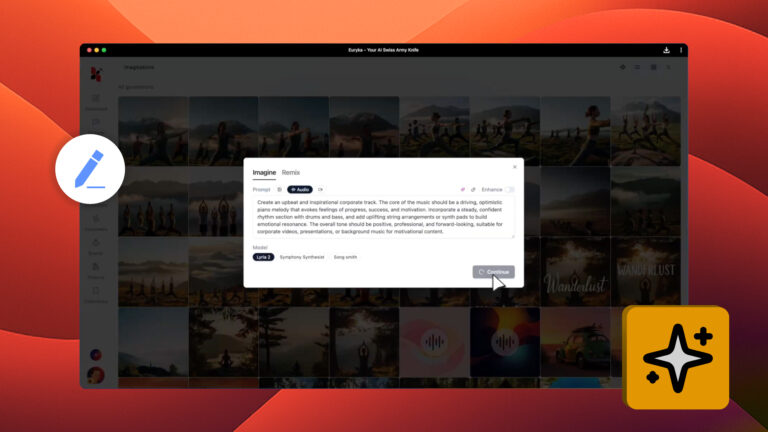This screenshot has height=432, width=768.
Task: Switch to grid view icon in header
Action: 653,67
